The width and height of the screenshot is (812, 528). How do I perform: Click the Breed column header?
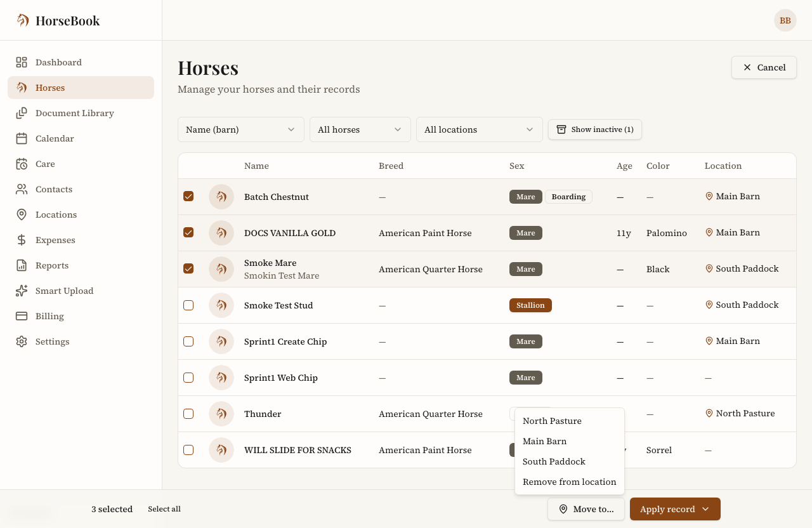click(391, 166)
